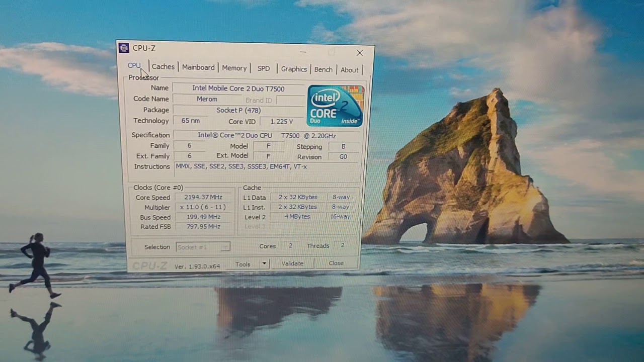Click the Core VID value 1.225 V
The image size is (644, 362).
click(281, 121)
